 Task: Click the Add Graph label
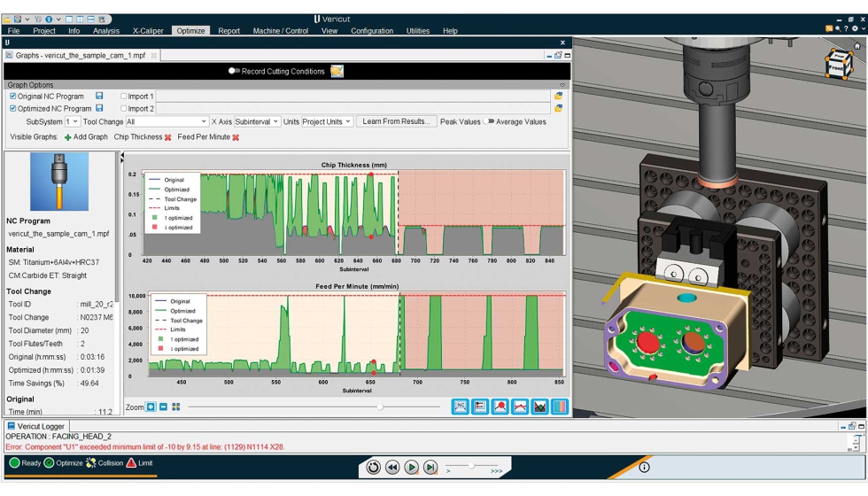tap(90, 136)
